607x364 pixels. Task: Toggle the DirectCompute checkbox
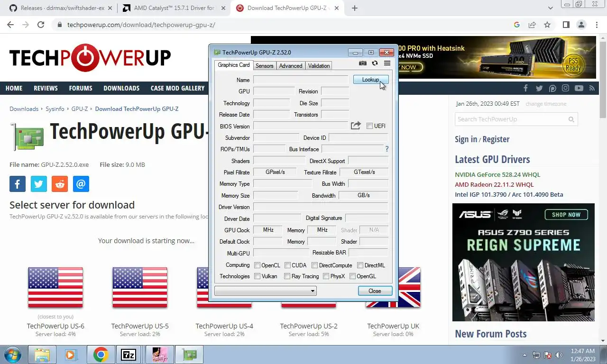(314, 265)
